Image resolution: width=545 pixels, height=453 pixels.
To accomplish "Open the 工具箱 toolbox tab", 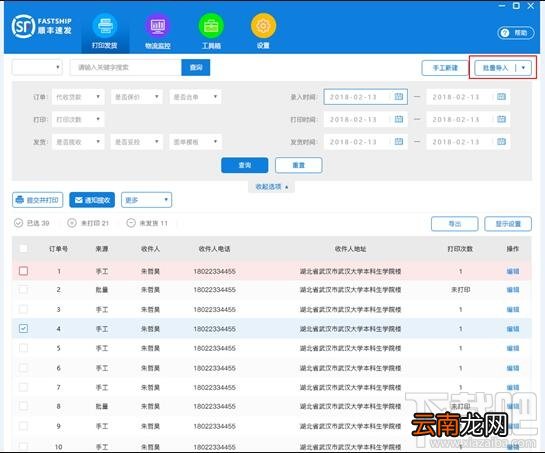I will [211, 32].
